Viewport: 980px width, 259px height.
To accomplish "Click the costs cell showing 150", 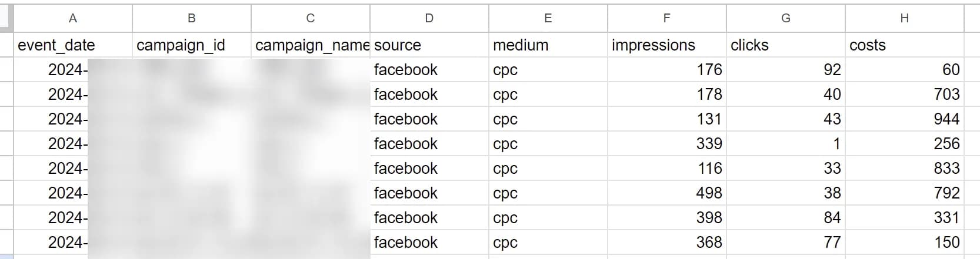I will coord(904,243).
